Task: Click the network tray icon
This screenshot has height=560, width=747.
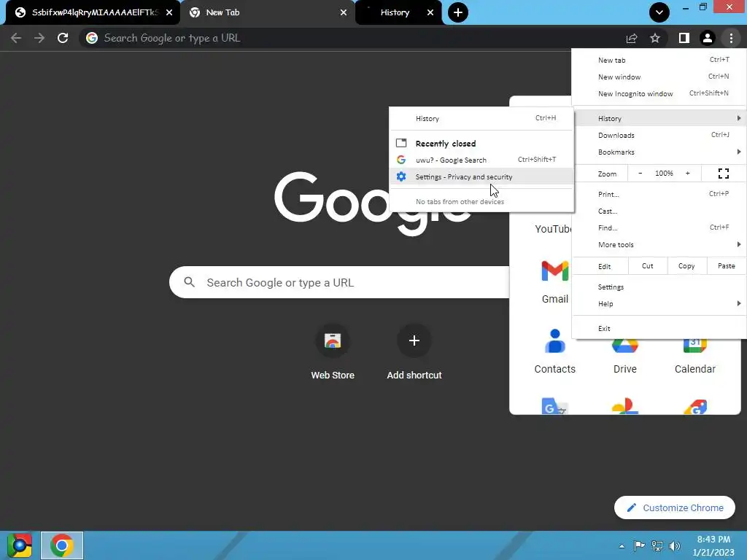Action: (657, 546)
